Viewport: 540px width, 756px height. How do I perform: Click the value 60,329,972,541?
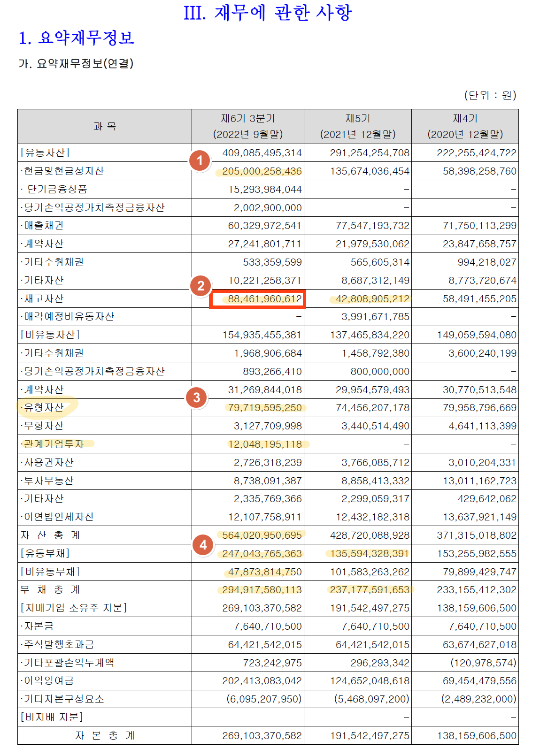coord(265,226)
